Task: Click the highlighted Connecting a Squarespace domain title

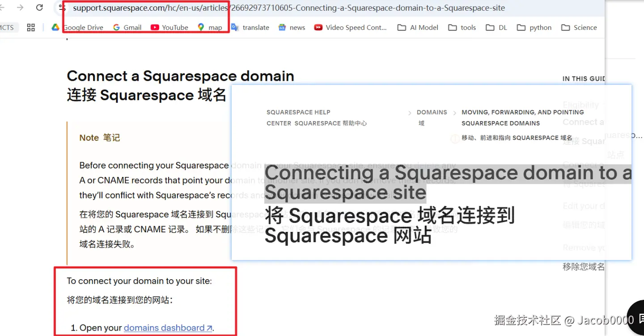Action: pyautogui.click(x=448, y=183)
